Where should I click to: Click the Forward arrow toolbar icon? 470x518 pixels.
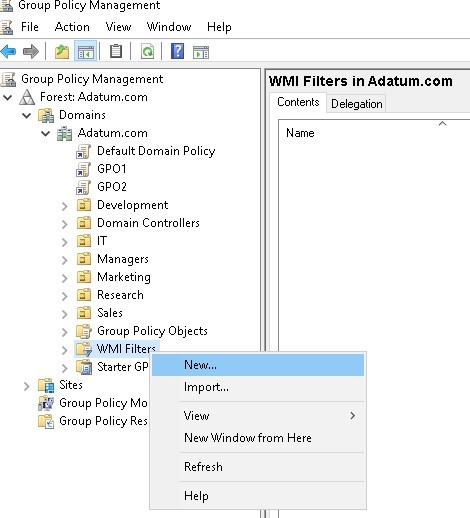(31, 52)
